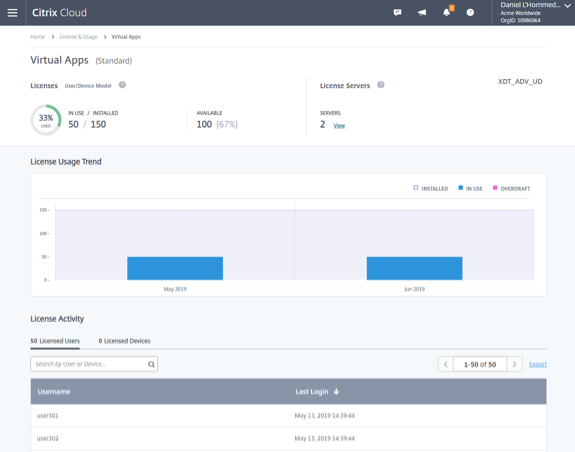This screenshot has height=452, width=575.
Task: Click the View license servers link
Action: click(x=339, y=126)
